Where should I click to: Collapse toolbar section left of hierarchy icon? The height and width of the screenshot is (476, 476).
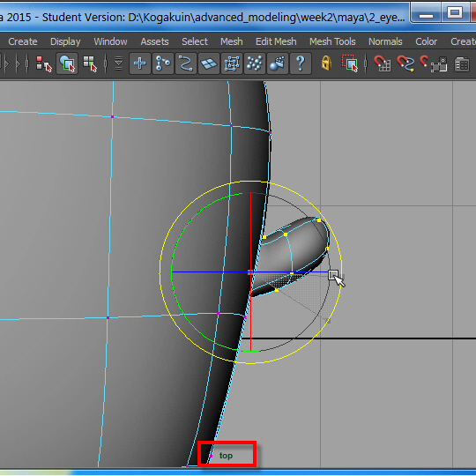pos(27,63)
